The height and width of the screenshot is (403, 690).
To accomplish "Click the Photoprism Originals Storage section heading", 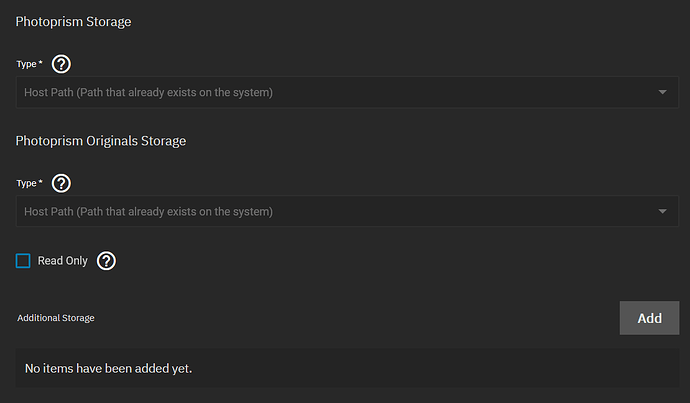I will point(101,141).
